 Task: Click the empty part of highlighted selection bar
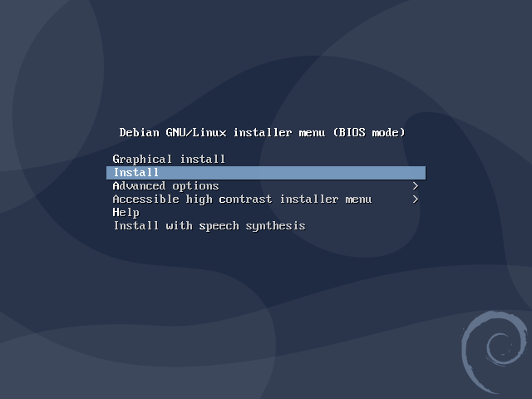point(292,173)
